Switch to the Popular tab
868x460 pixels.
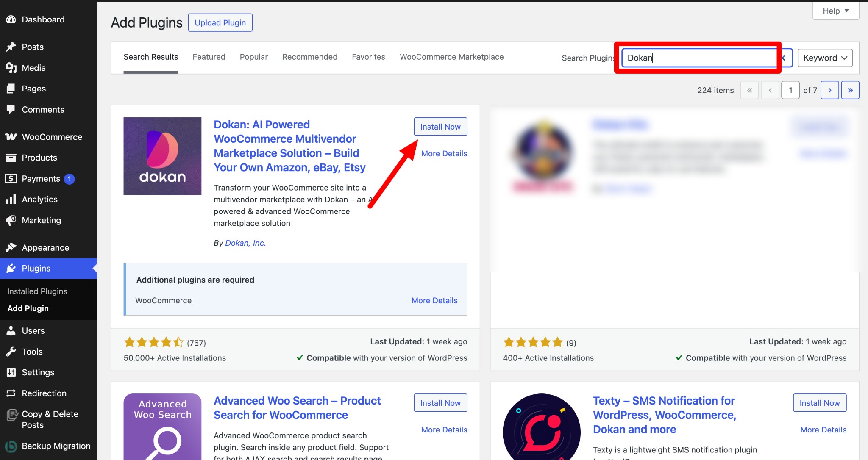pyautogui.click(x=253, y=57)
